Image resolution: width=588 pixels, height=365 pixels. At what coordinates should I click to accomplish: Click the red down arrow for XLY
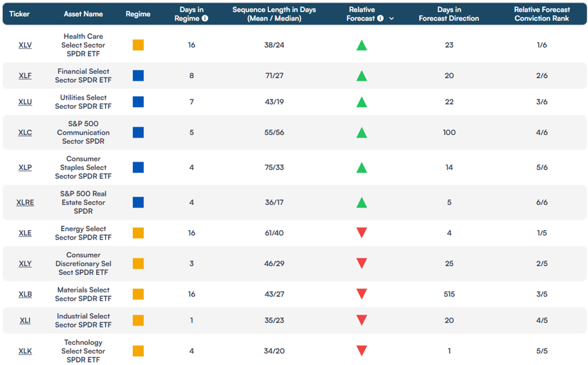(x=361, y=264)
